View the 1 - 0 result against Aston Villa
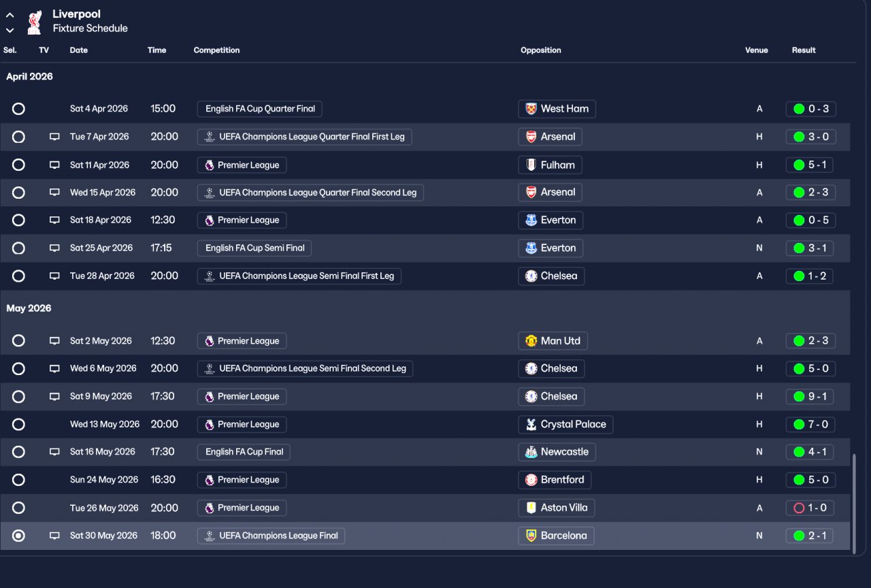Viewport: 871px width, 588px height. pos(809,508)
